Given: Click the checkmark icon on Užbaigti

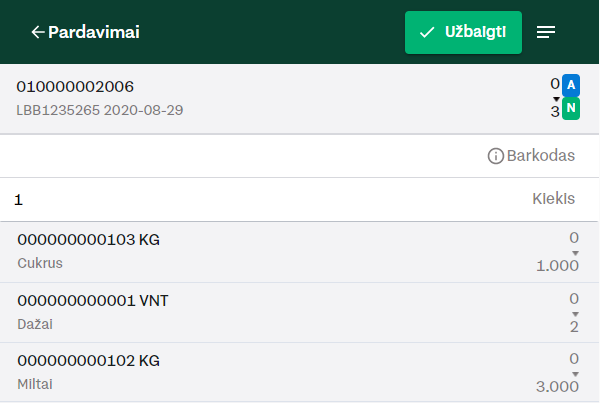Looking at the screenshot, I should point(427,33).
